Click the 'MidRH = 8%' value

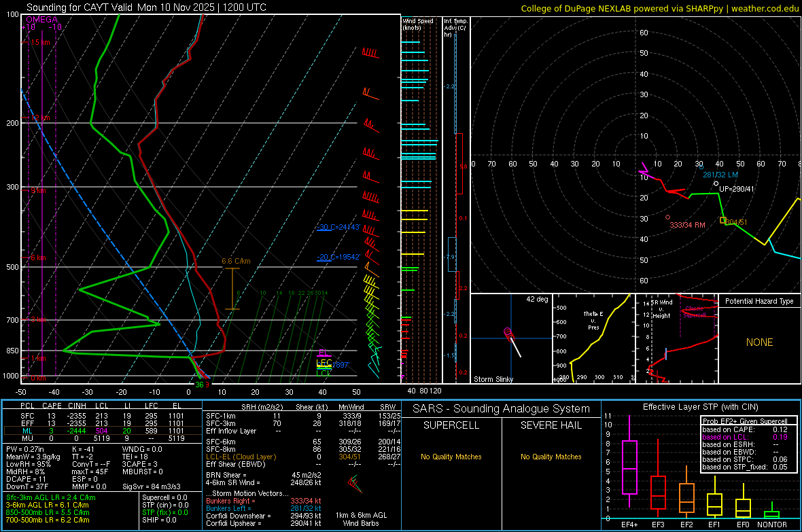tap(25, 472)
